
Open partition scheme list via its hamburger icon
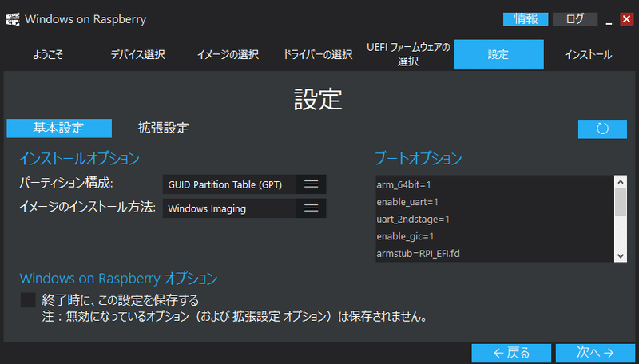(311, 184)
